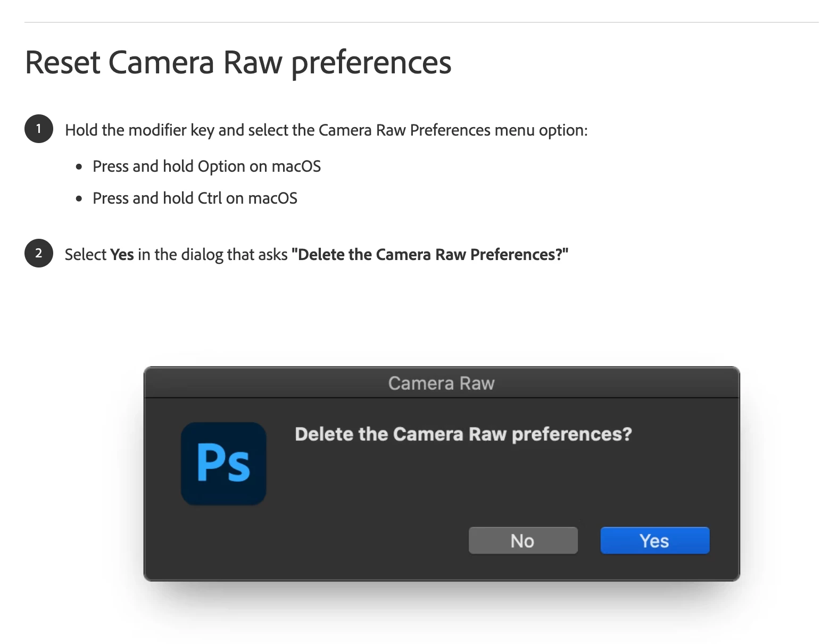Screen dimensions: 838x644
Task: Click the 'Hold the modifier key' instruction sentence
Action: pyautogui.click(x=326, y=130)
